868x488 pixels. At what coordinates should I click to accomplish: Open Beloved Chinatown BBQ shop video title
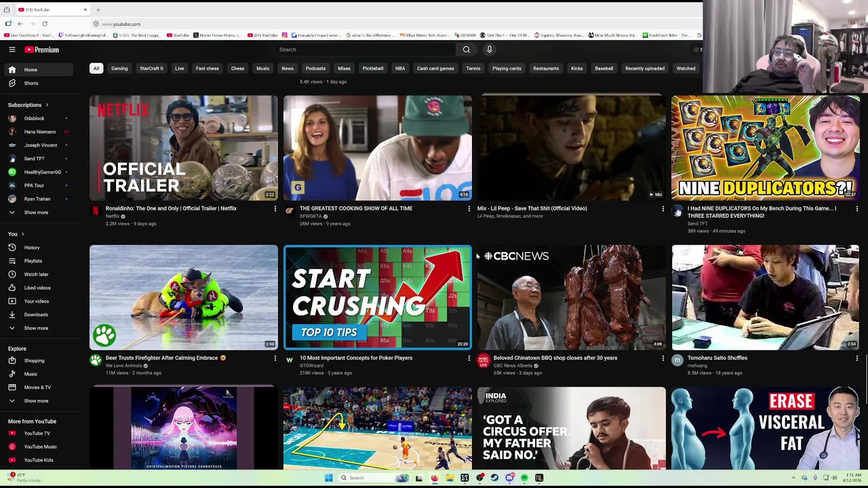(555, 358)
